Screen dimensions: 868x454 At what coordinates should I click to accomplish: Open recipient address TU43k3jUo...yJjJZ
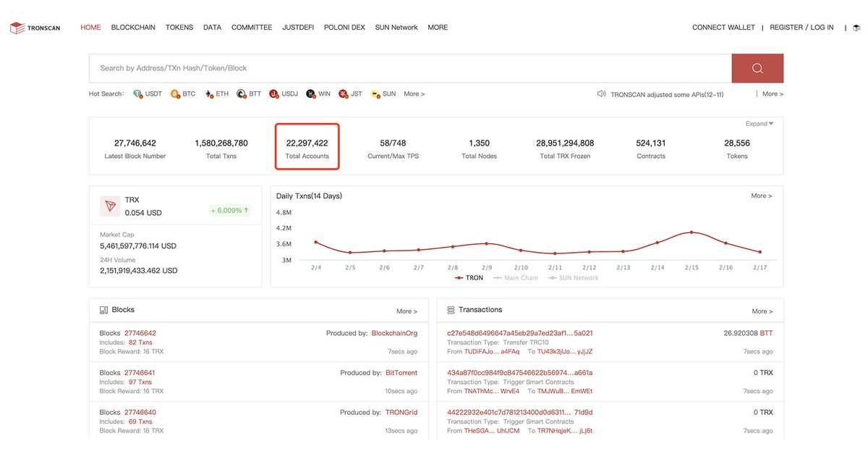(565, 352)
